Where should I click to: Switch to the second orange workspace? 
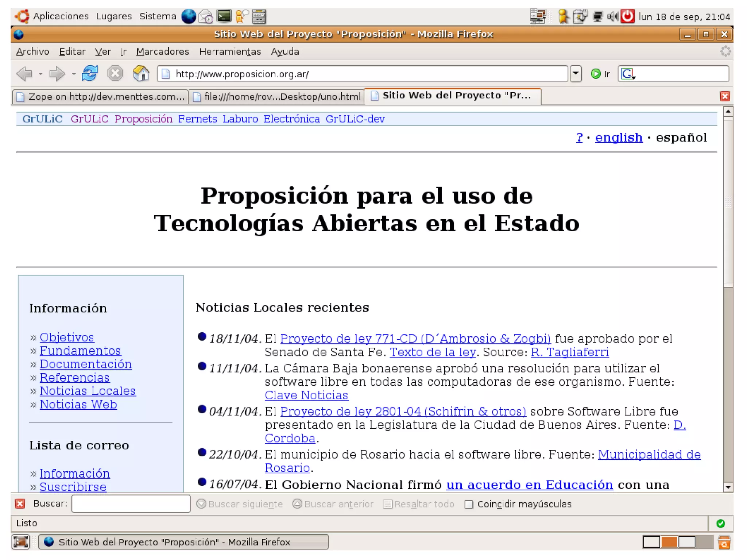coord(669,542)
